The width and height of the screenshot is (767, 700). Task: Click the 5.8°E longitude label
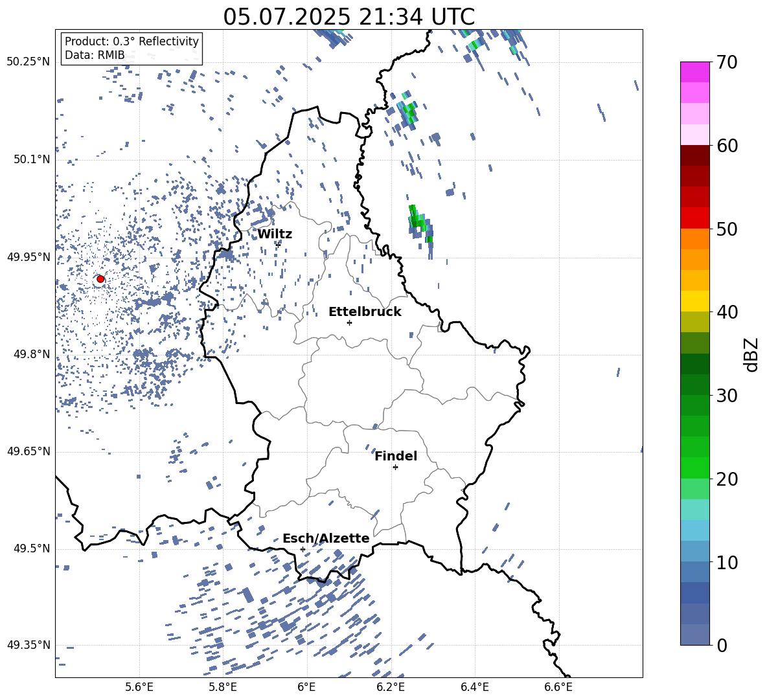(x=223, y=687)
